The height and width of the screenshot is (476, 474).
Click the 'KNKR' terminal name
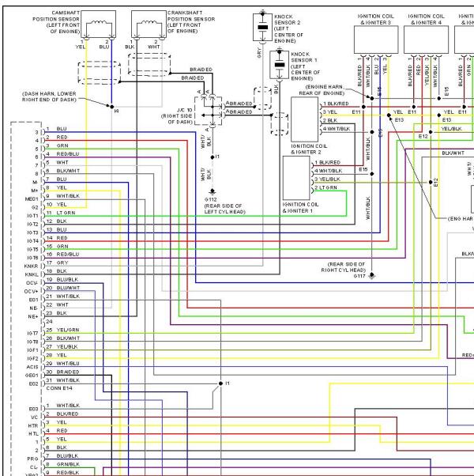pos(32,266)
